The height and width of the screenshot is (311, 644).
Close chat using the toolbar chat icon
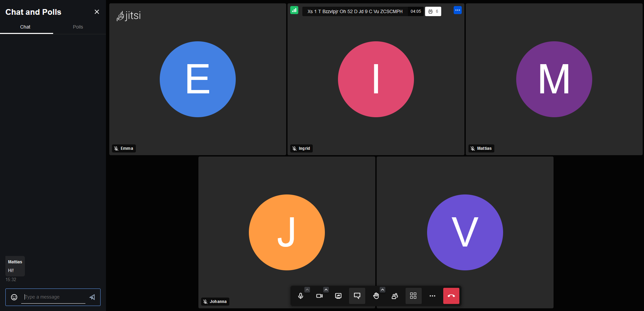point(357,296)
